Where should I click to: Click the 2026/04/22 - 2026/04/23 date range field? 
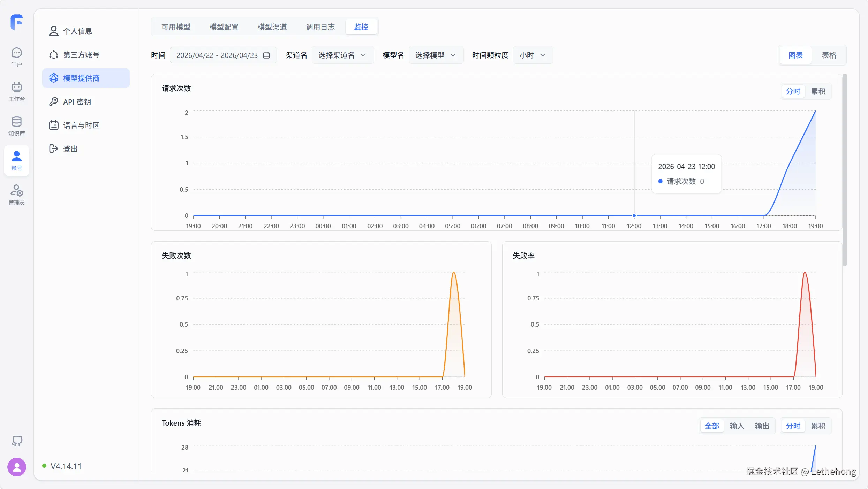coord(217,55)
